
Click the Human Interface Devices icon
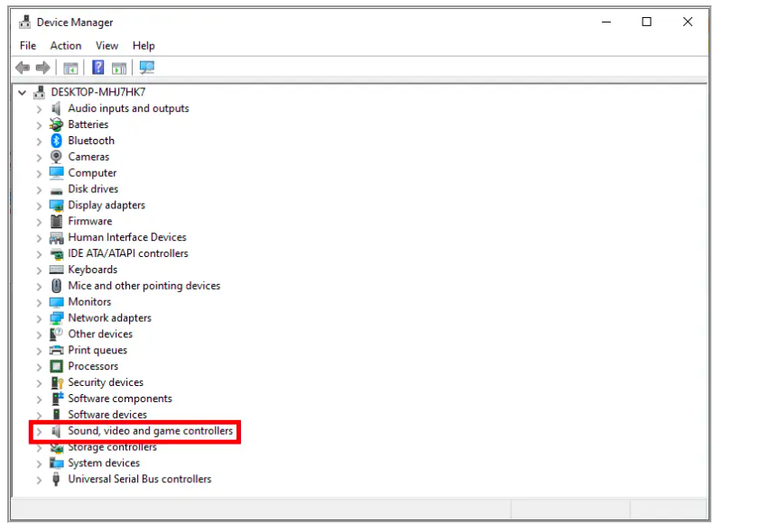point(56,237)
